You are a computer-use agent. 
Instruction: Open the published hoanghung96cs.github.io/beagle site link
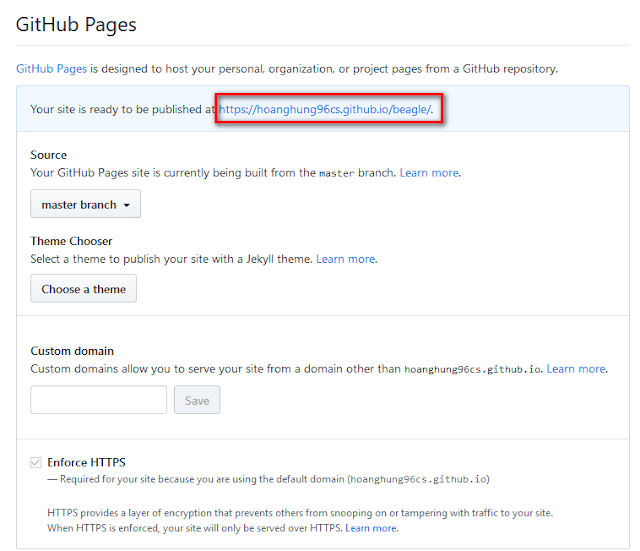pyautogui.click(x=326, y=109)
